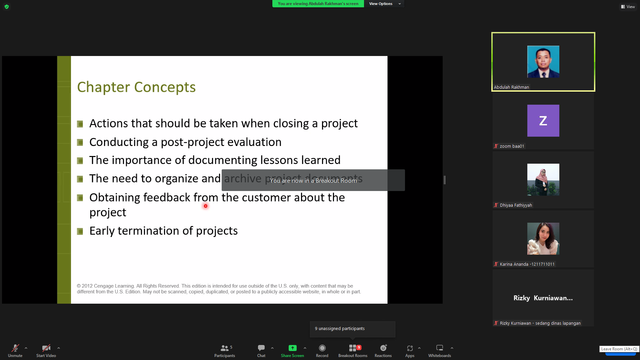Image resolution: width=640 pixels, height=360 pixels.
Task: Unmute the microphone
Action: click(15, 350)
